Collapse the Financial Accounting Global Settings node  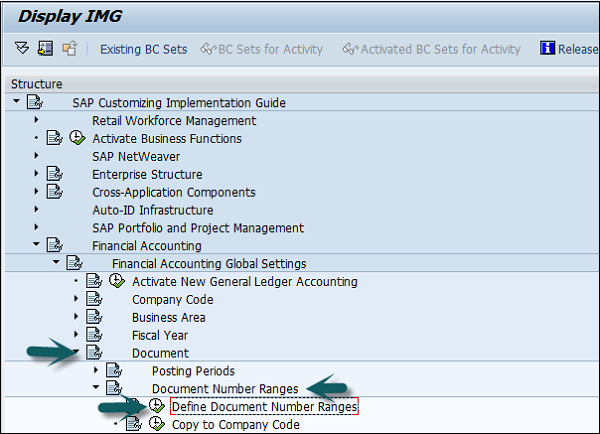click(56, 264)
